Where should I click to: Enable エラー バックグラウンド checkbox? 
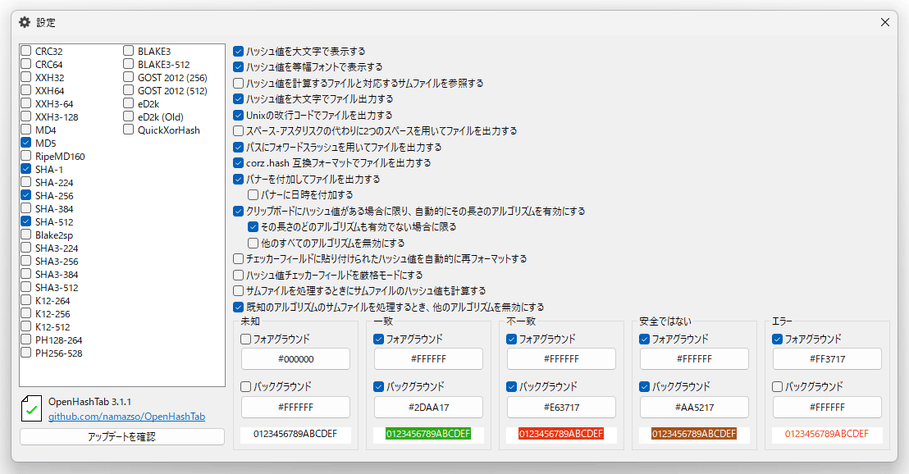click(778, 386)
